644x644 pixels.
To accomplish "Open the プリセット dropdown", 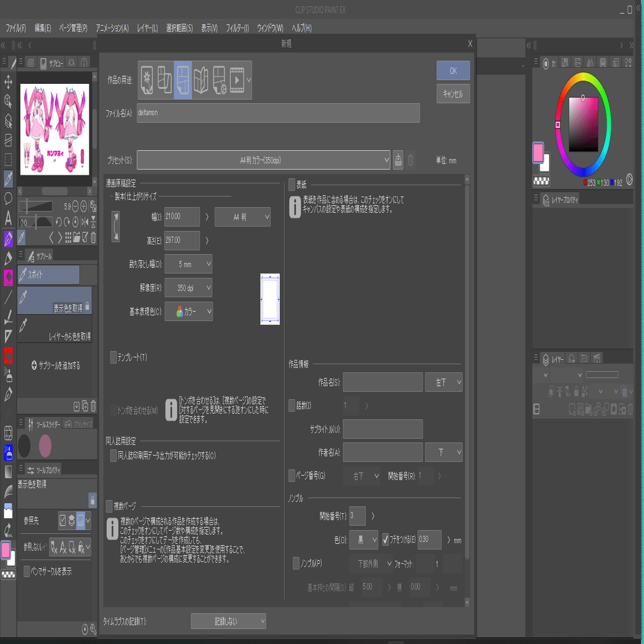I will click(x=263, y=160).
